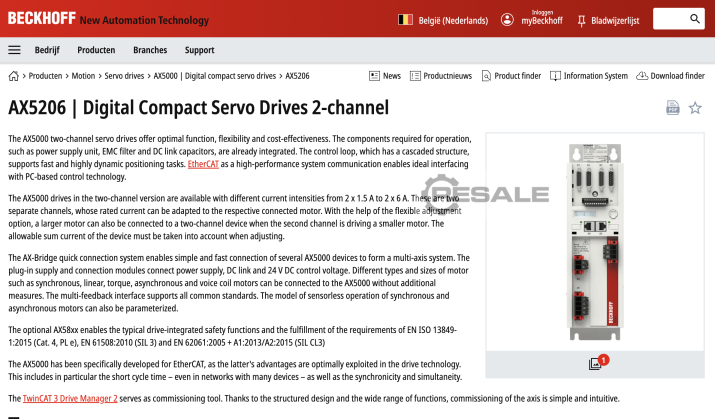Image resolution: width=715 pixels, height=419 pixels.
Task: Open the Productnieuws link
Action: [447, 76]
